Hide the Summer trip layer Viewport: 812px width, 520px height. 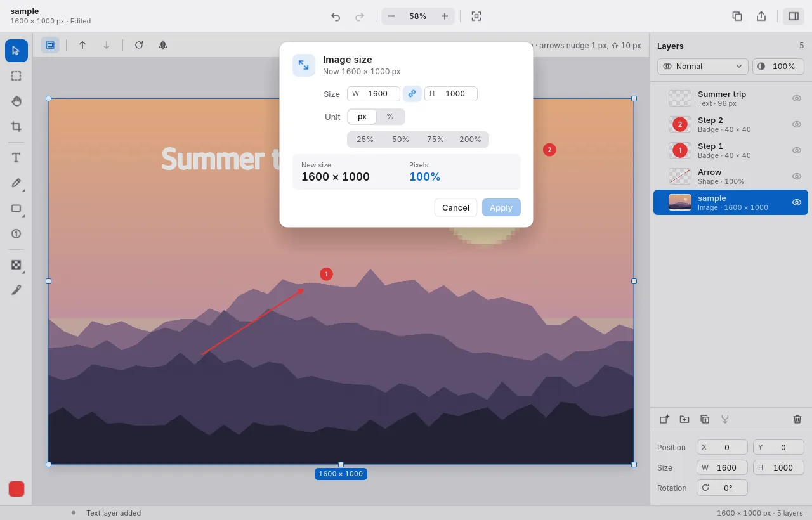click(x=797, y=98)
